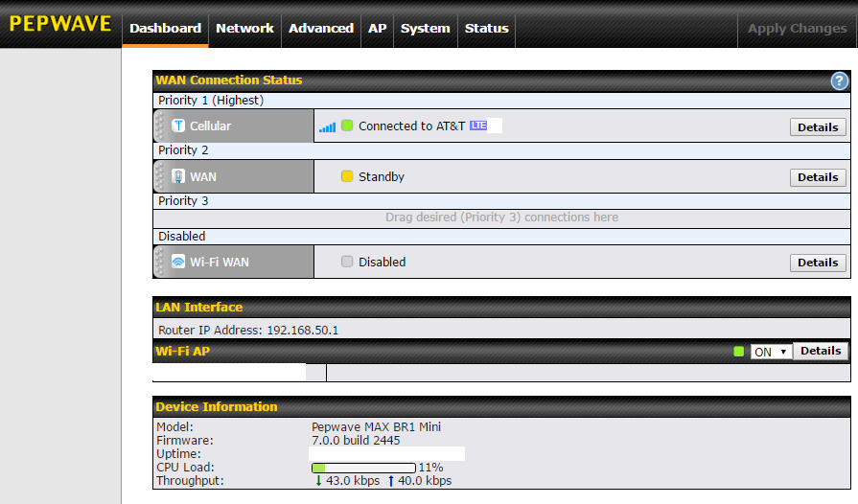858x504 pixels.
Task: Click the Cellular row drag handle
Action: pyautogui.click(x=160, y=126)
